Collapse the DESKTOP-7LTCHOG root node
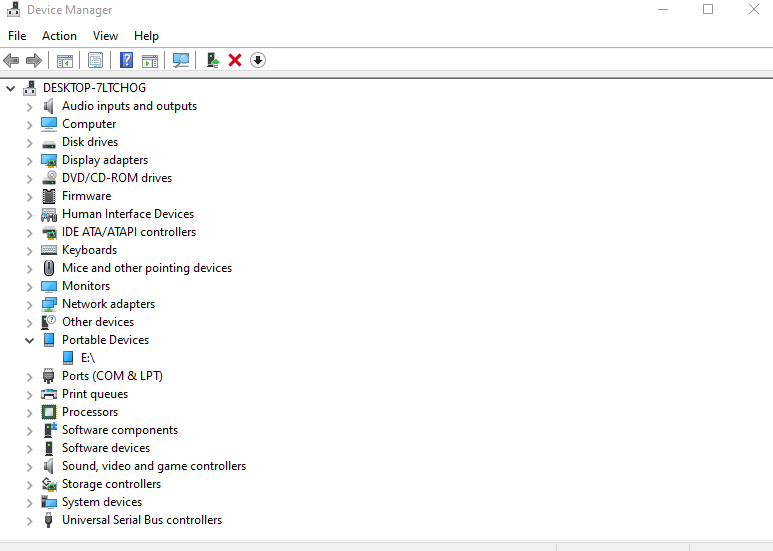The image size is (773, 551). pyautogui.click(x=10, y=89)
